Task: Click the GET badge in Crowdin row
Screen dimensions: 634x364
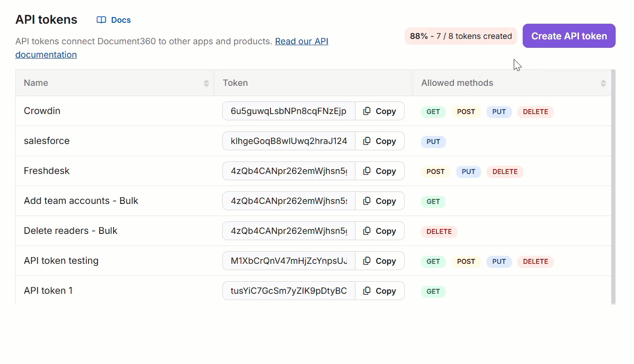Action: 433,112
